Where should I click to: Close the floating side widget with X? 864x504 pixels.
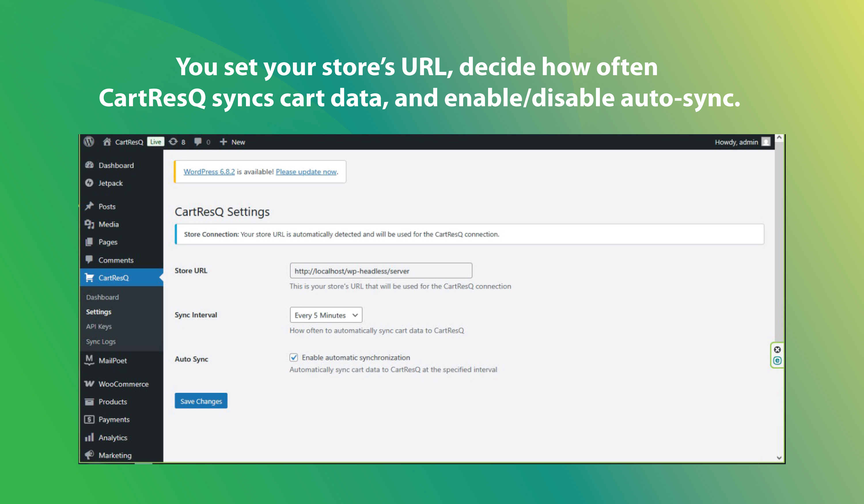click(777, 349)
